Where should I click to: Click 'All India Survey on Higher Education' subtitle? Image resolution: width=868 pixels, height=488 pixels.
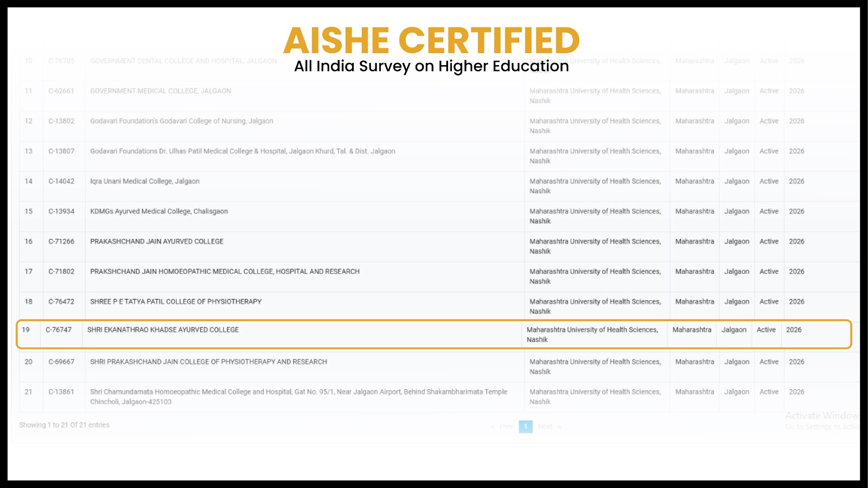432,66
